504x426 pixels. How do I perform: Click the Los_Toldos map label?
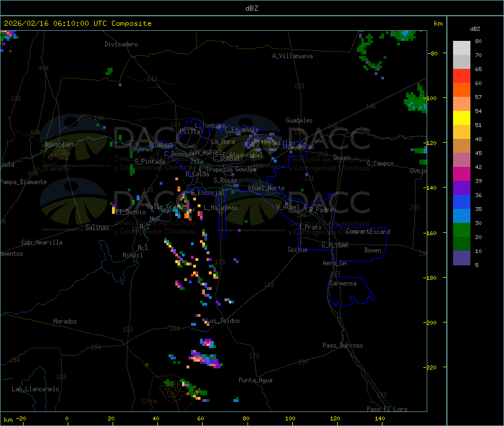click(x=223, y=321)
